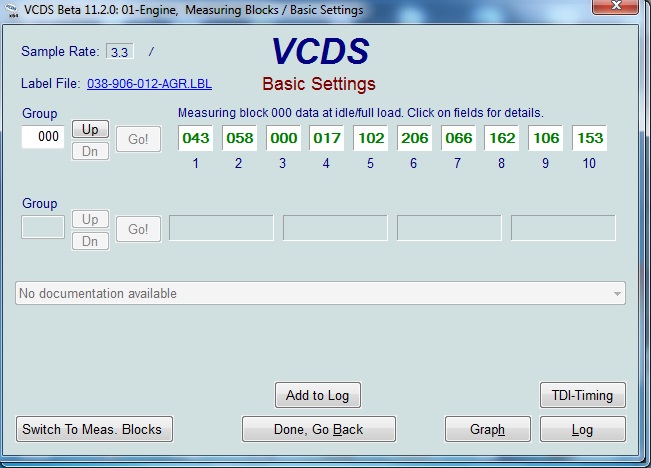Click the last empty field of second Group
This screenshot has height=468, width=651.
pos(563,228)
